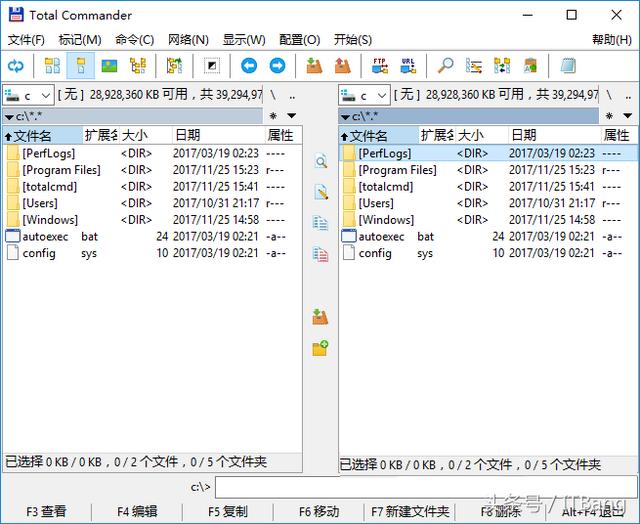
Task: Open the 网络(N) menu
Action: pyautogui.click(x=188, y=40)
